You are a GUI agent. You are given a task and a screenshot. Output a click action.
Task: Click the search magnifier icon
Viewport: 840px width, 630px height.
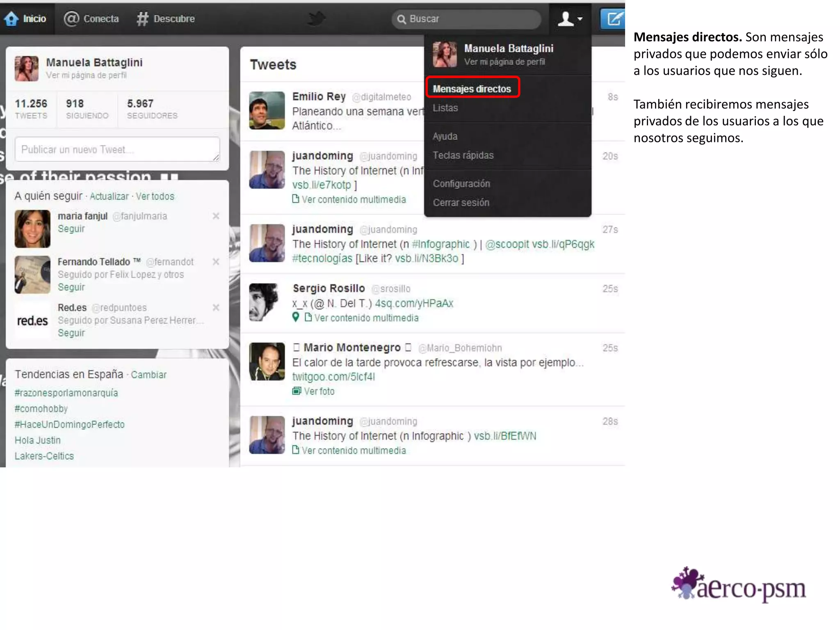click(x=402, y=19)
